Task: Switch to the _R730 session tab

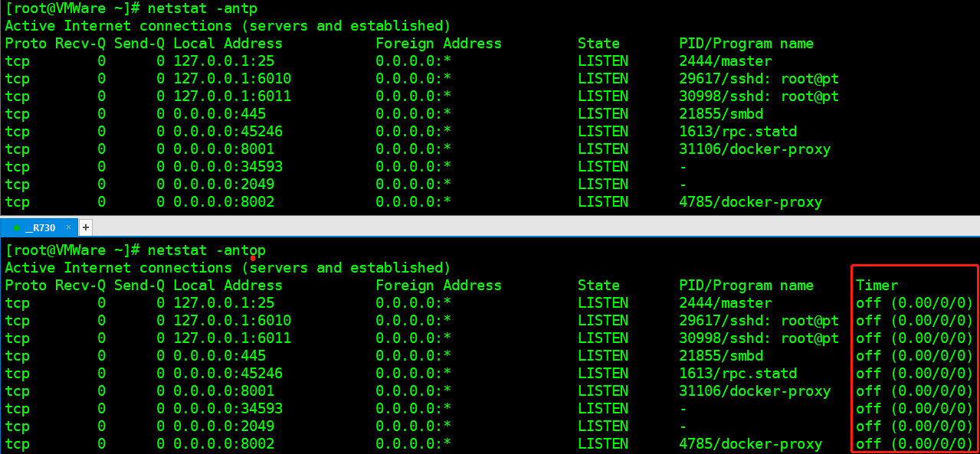Action: coord(38,227)
